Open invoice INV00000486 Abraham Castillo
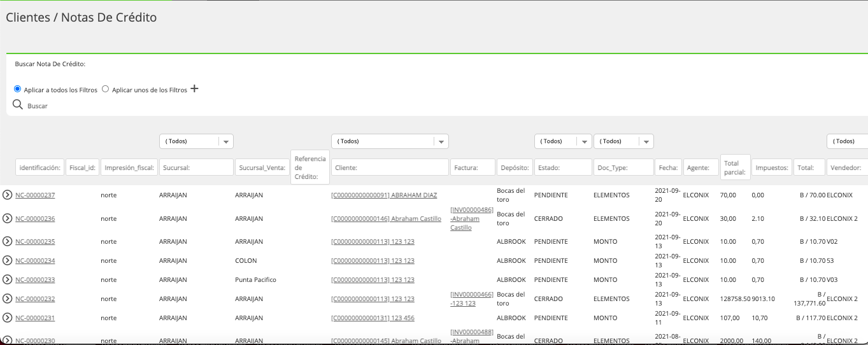868x345 pixels. (x=472, y=218)
